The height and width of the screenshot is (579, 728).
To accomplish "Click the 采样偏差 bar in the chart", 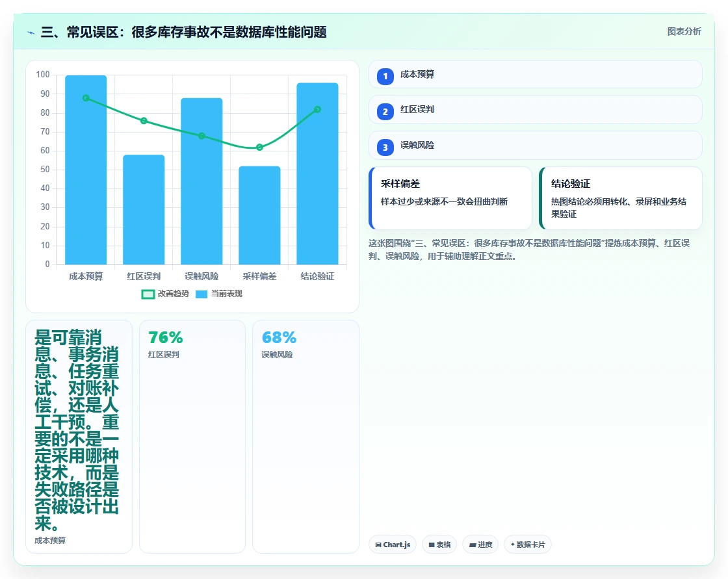I will 259,216.
